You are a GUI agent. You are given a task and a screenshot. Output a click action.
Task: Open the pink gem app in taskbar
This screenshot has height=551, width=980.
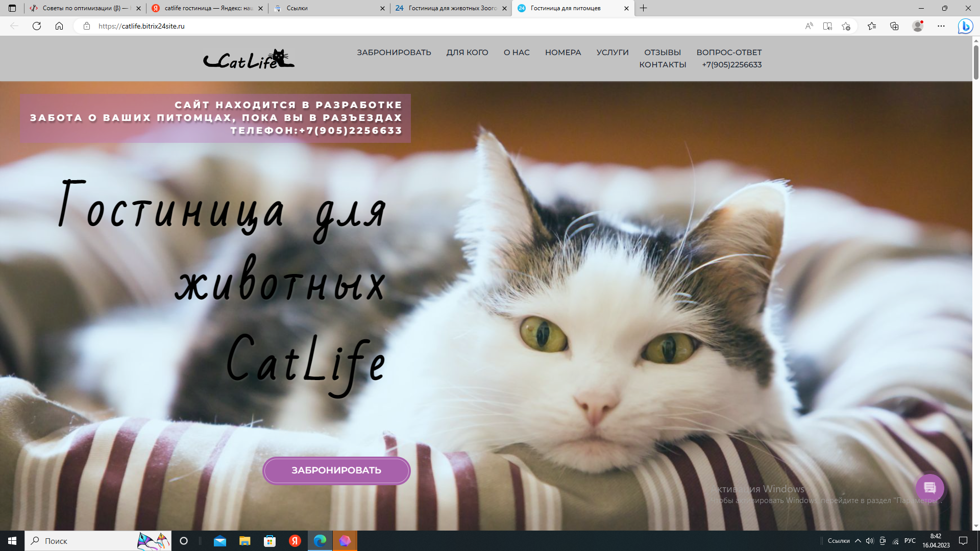(345, 541)
